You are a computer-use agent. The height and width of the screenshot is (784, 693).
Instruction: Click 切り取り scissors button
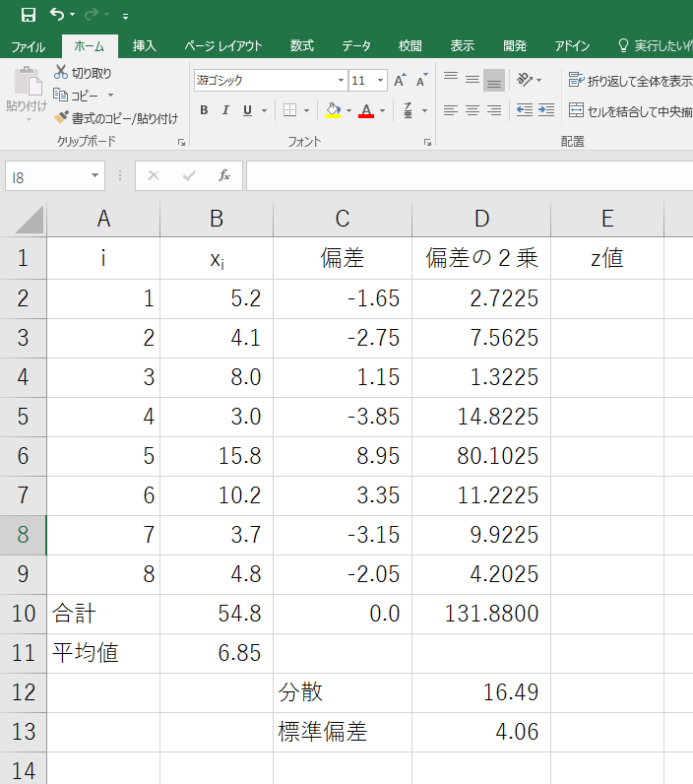click(x=83, y=73)
